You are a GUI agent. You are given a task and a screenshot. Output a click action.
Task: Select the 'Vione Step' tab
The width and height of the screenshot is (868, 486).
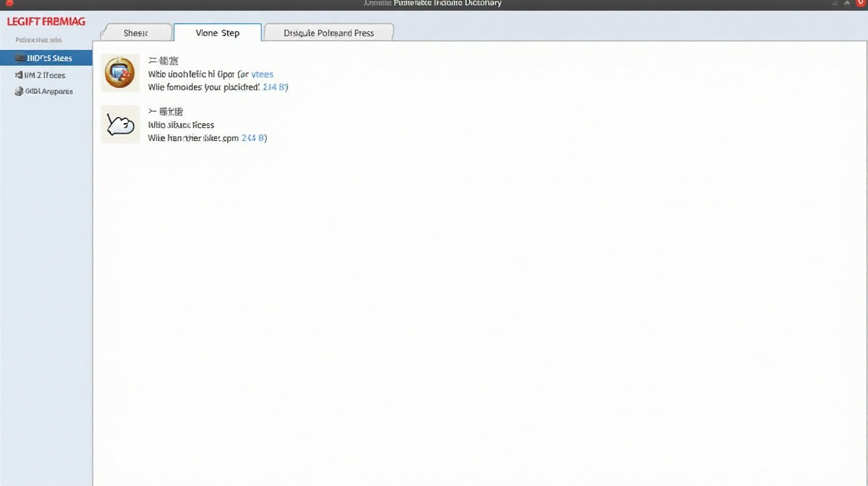click(x=217, y=33)
